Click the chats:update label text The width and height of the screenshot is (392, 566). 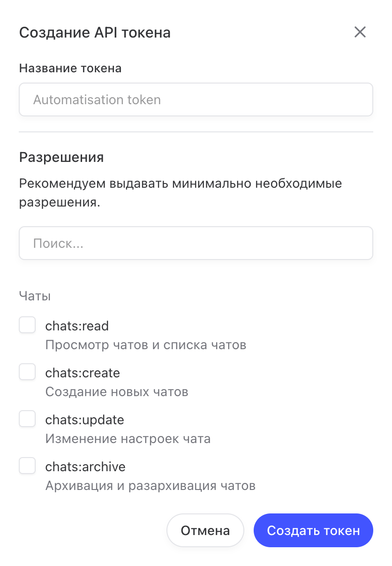(x=84, y=420)
